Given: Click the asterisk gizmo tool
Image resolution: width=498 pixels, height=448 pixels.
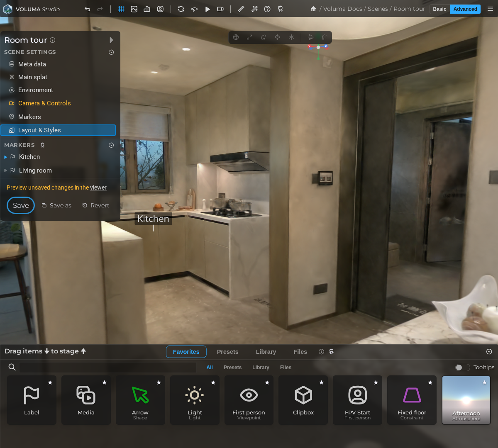Looking at the screenshot, I should (x=291, y=37).
